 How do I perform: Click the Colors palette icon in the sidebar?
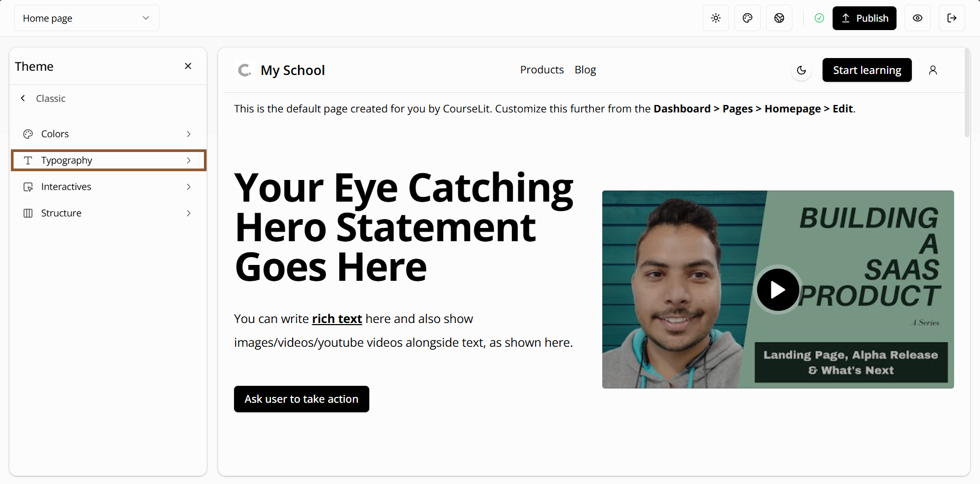pos(28,134)
